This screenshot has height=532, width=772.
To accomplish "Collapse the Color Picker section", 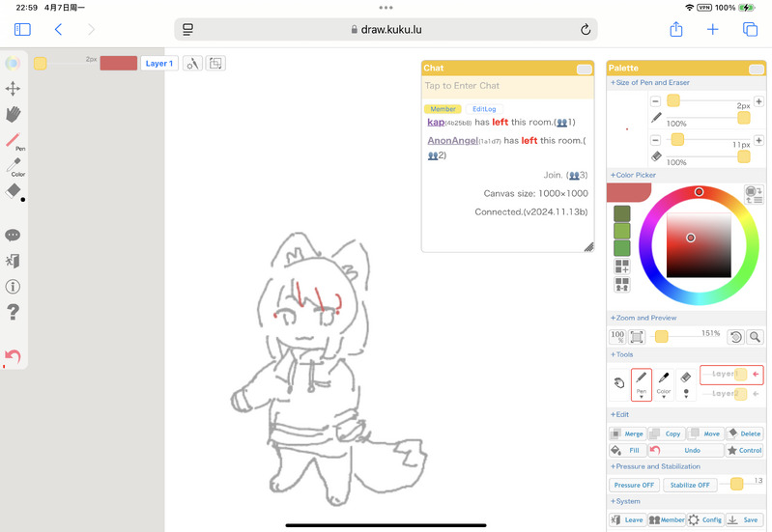I will (x=633, y=175).
